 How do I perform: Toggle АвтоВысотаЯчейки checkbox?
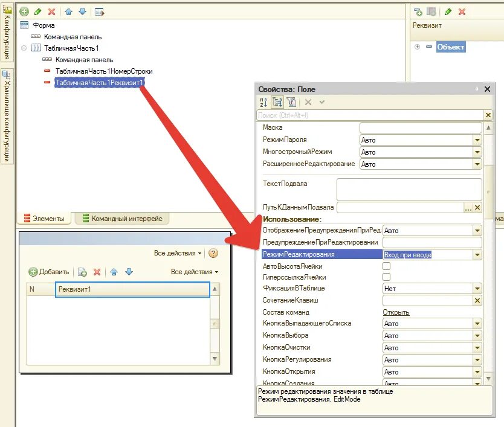[386, 266]
